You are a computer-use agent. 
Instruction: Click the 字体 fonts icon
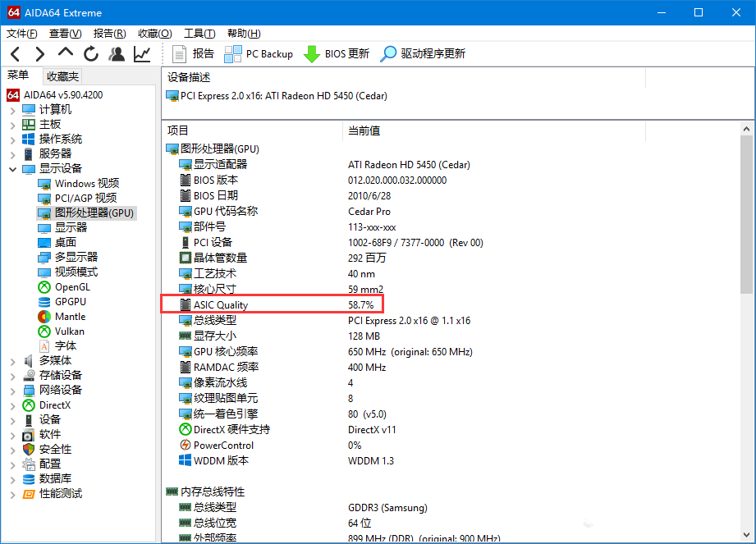pyautogui.click(x=44, y=346)
